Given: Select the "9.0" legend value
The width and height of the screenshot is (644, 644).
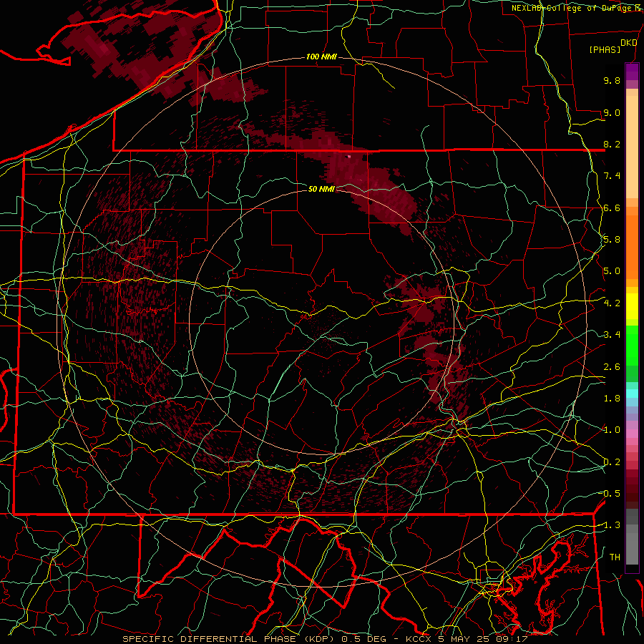Looking at the screenshot, I should [x=612, y=112].
